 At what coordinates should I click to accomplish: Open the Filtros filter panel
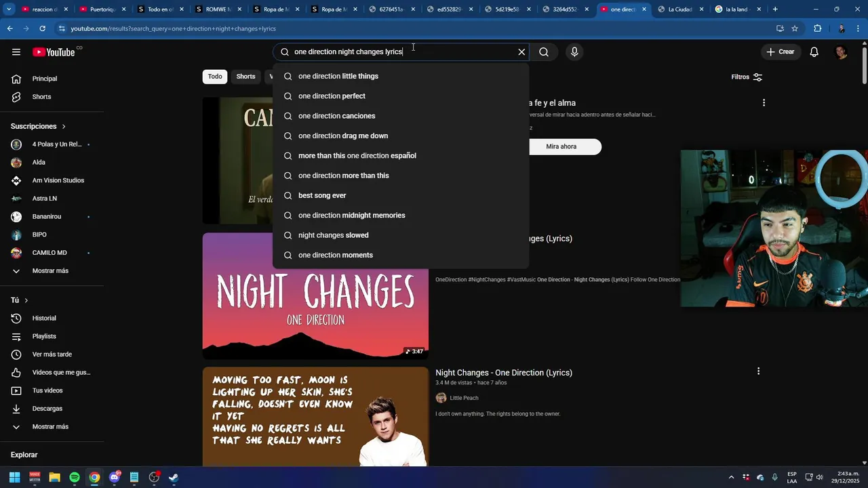coord(747,77)
